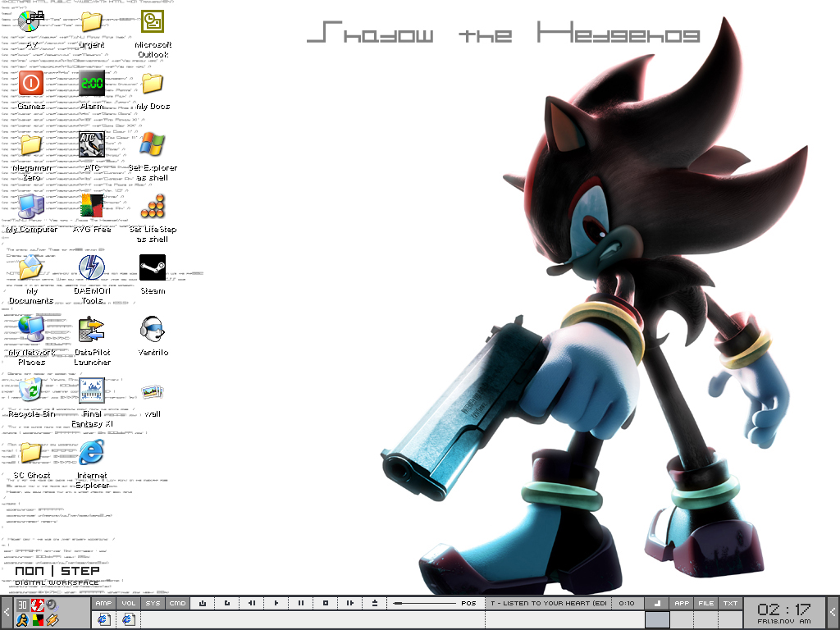Open the AMP panel button
Image resolution: width=840 pixels, height=630 pixels.
tap(103, 603)
